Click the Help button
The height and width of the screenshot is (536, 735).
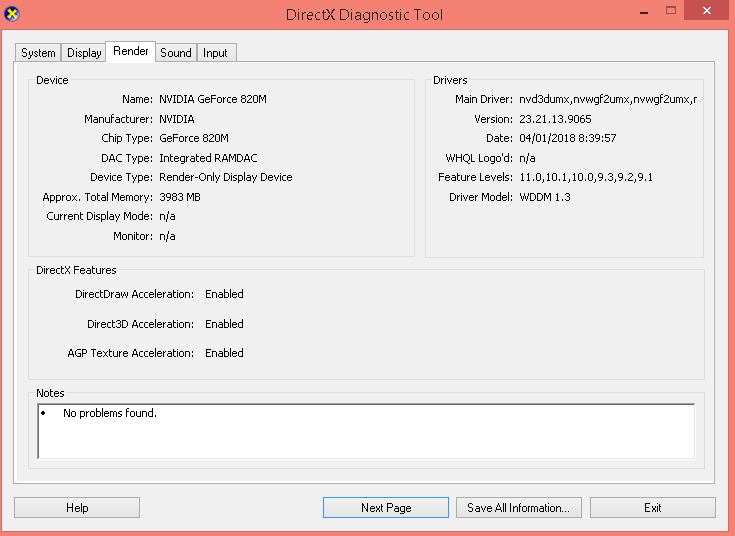point(77,507)
